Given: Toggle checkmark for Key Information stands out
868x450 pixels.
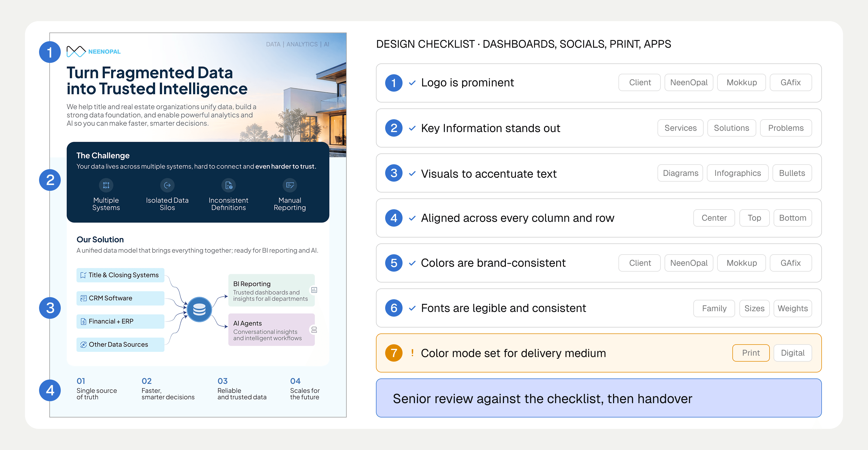Looking at the screenshot, I should (412, 128).
